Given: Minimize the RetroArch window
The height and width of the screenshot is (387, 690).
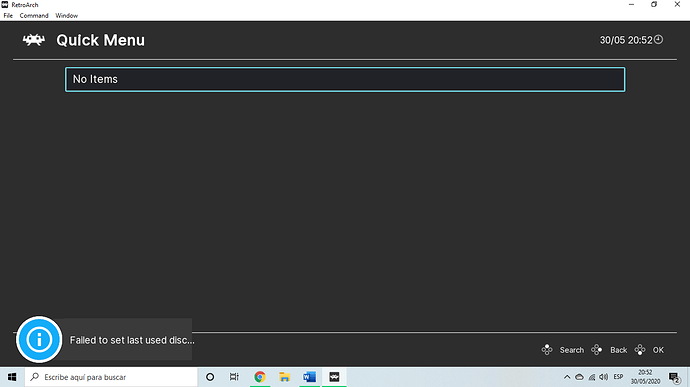Looking at the screenshot, I should [631, 4].
